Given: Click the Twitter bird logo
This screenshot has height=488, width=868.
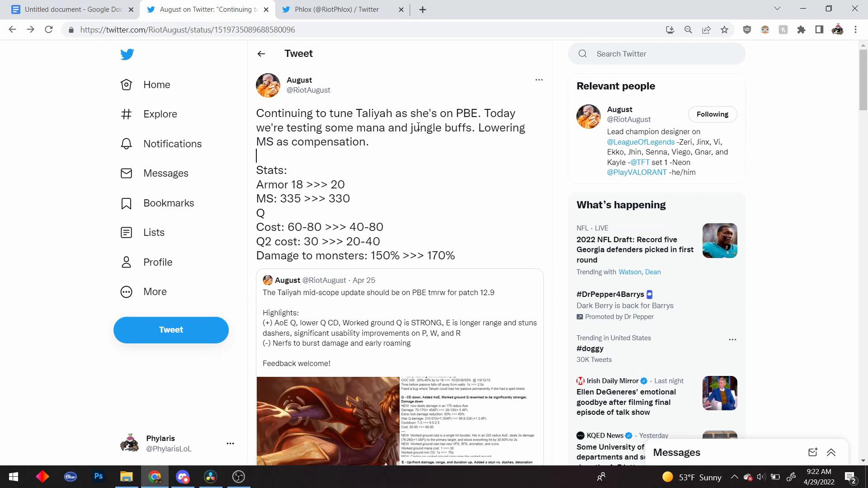Looking at the screenshot, I should pyautogui.click(x=127, y=54).
